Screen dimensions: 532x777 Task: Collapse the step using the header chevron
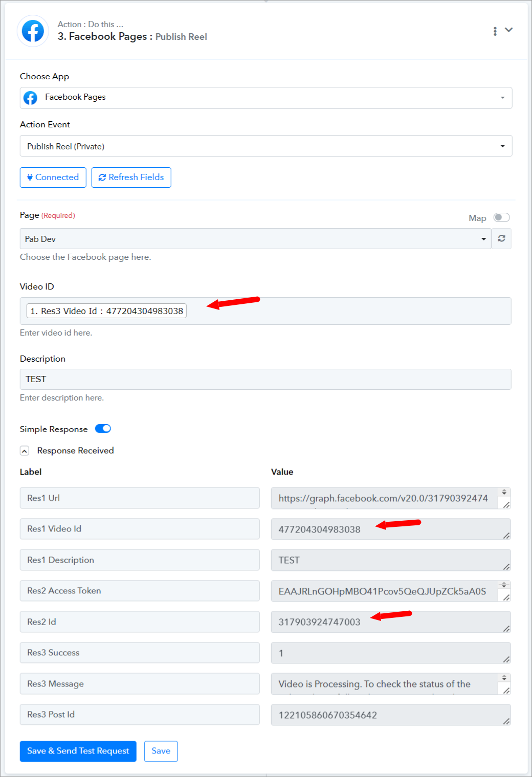click(508, 30)
